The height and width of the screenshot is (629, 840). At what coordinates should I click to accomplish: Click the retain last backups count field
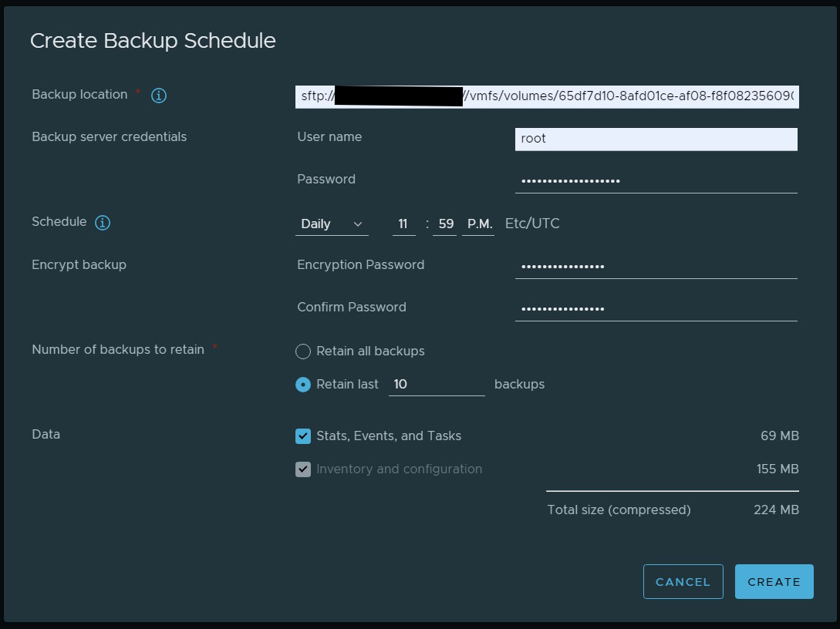click(436, 385)
